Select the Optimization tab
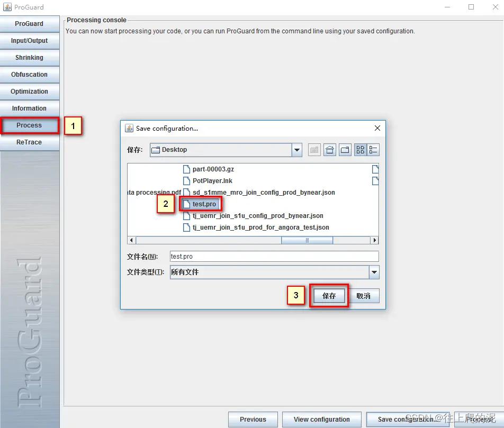This screenshot has height=428, width=504. [29, 92]
